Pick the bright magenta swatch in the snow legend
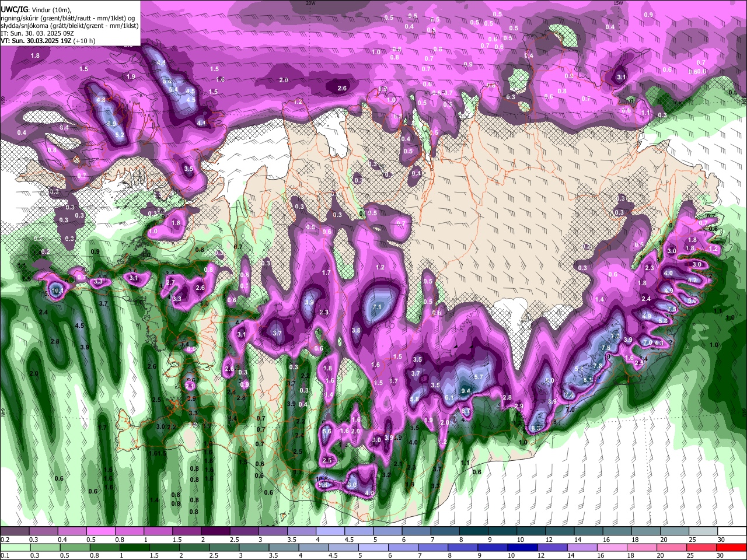The height and width of the screenshot is (560, 747). 100,531
